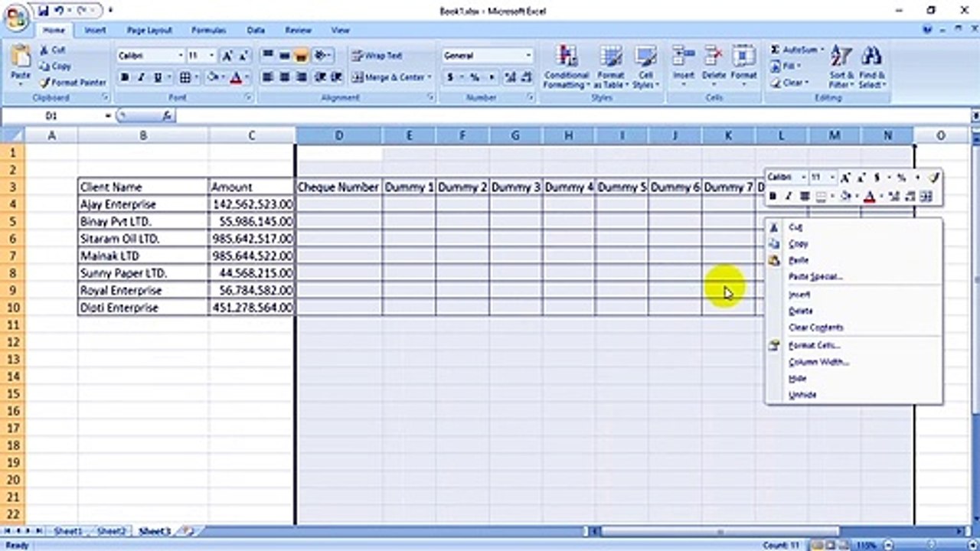Switch to Sheet1 worksheet tab
The image size is (980, 551).
point(68,530)
